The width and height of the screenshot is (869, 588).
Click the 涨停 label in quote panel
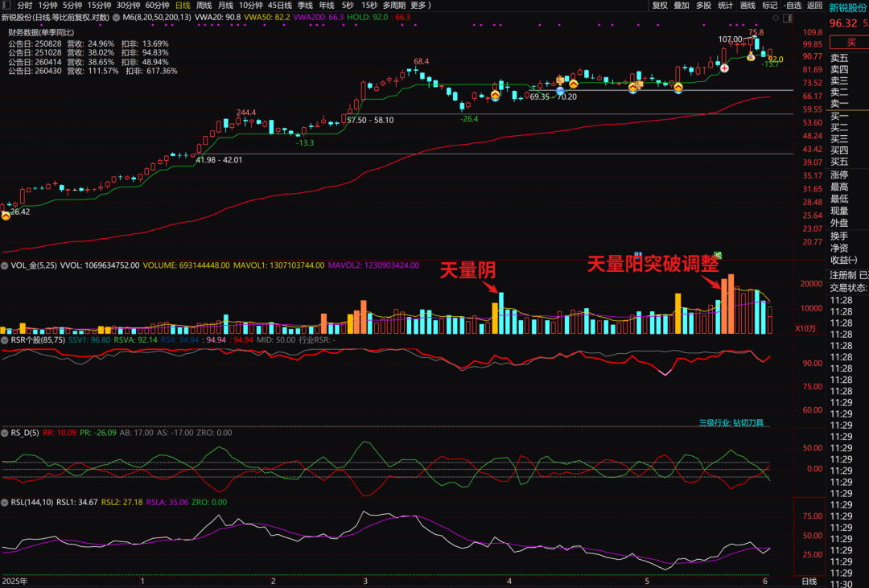pyautogui.click(x=839, y=175)
